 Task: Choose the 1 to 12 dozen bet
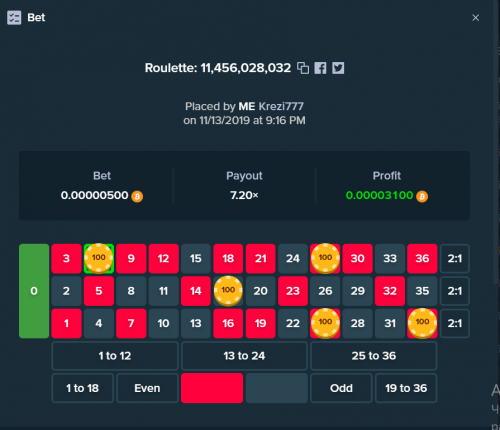click(x=115, y=356)
